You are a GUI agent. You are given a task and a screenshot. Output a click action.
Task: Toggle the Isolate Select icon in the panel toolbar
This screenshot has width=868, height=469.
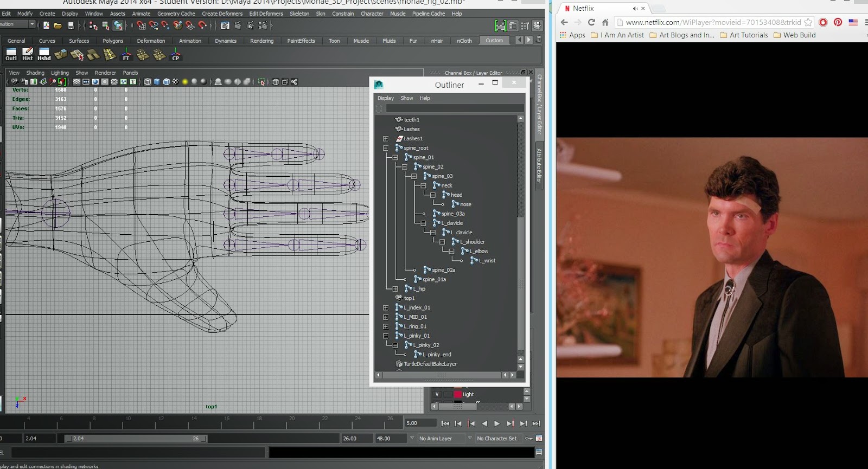coord(261,82)
